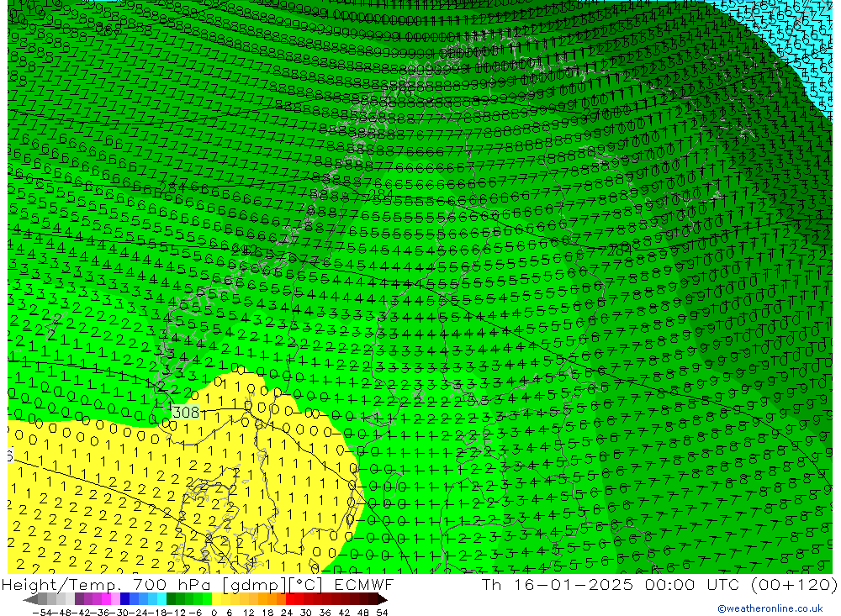Click the 308 contour height label
The image size is (841, 616).
coord(186,412)
